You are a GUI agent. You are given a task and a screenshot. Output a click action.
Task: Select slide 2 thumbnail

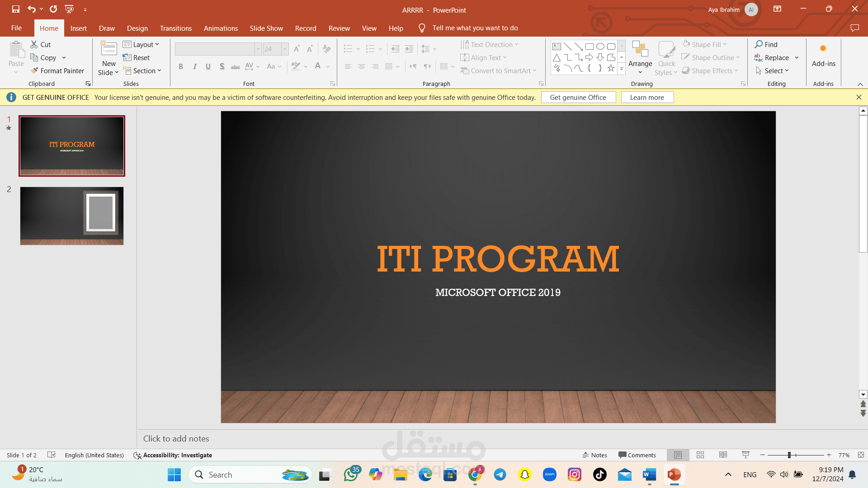coord(71,216)
